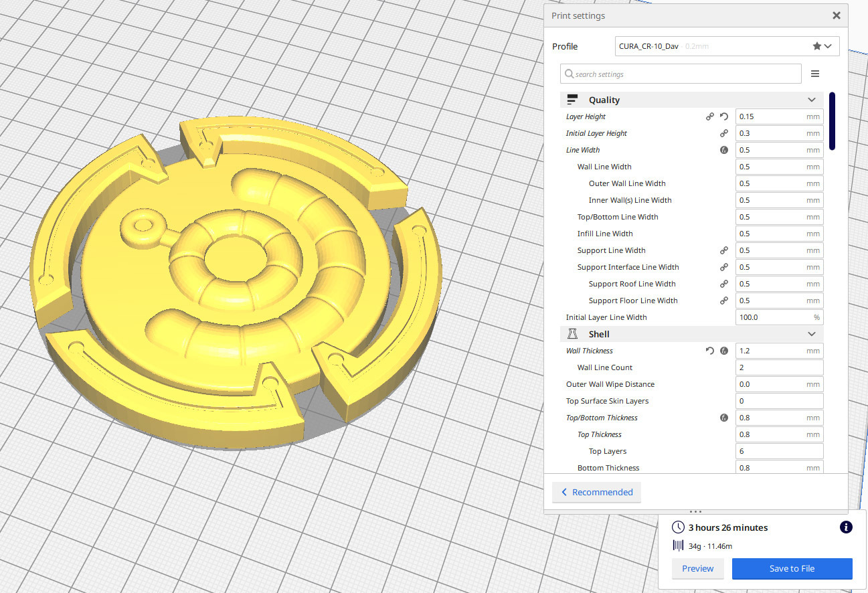Screen dimensions: 868x593
Task: Edit the Bottom Thickness value
Action: pos(779,467)
